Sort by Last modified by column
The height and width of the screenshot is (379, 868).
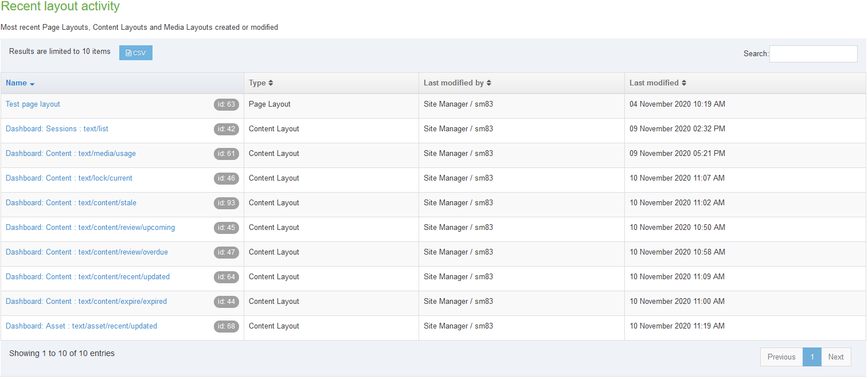tap(488, 83)
